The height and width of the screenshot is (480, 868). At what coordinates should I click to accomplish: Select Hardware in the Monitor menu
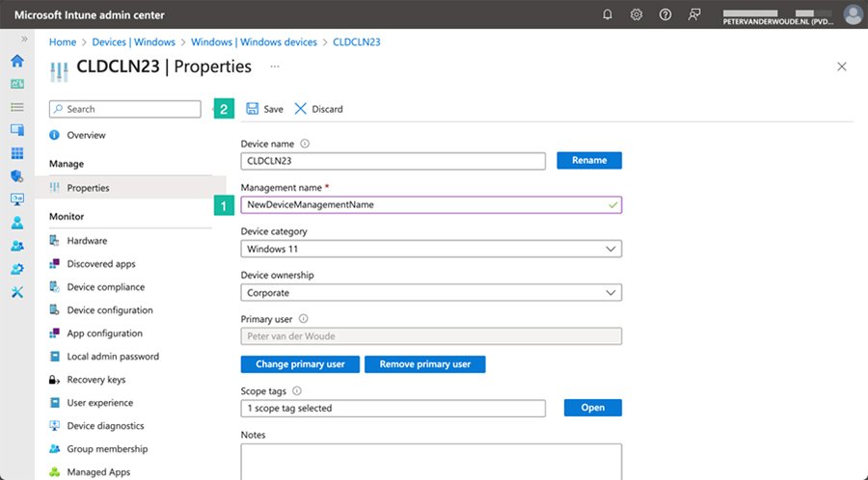click(87, 241)
